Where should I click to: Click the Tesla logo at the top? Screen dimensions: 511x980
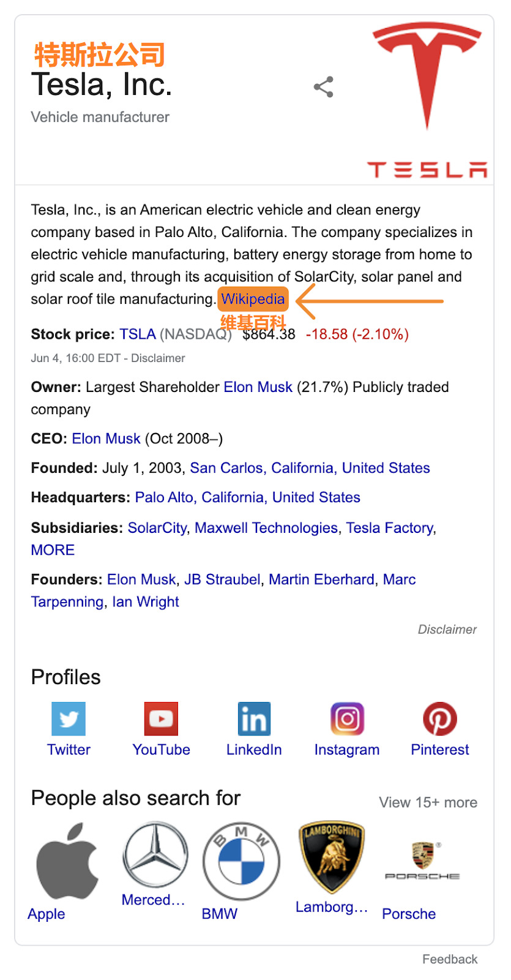(x=427, y=73)
